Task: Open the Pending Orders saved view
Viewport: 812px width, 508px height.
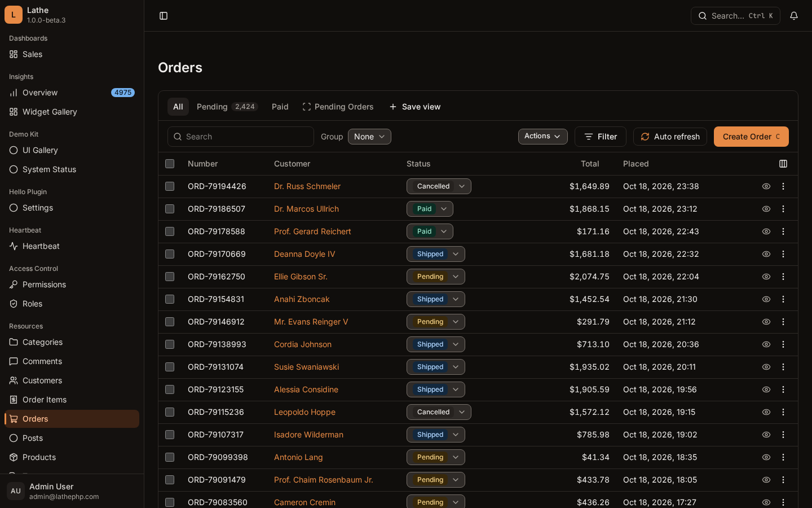Action: point(338,107)
